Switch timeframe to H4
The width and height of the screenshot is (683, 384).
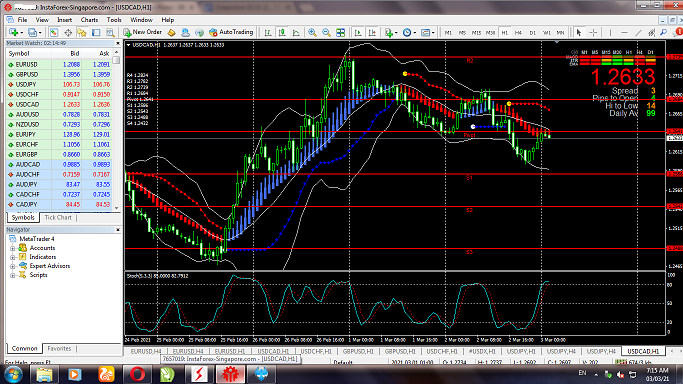518,33
